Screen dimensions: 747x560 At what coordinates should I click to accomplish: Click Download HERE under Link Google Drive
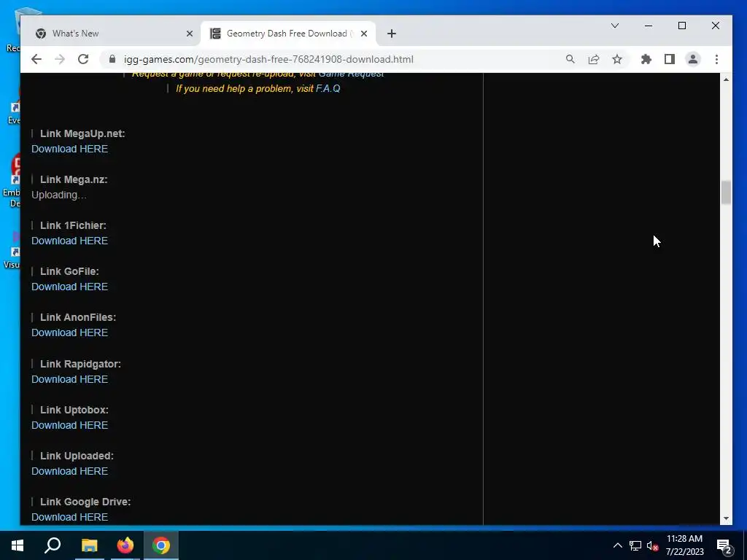click(69, 517)
